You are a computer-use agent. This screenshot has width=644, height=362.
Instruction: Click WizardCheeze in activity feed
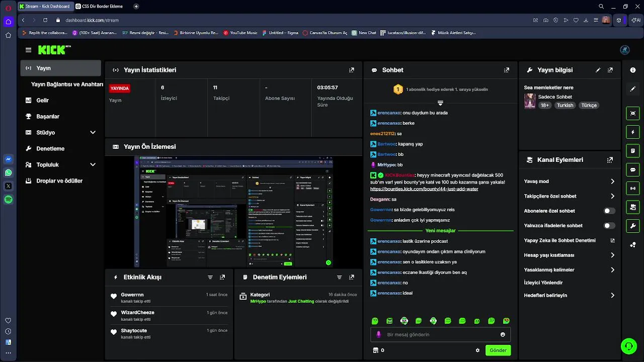pyautogui.click(x=137, y=312)
